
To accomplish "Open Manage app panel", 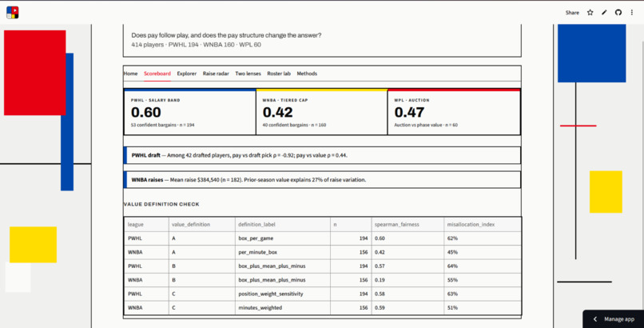I will [x=613, y=319].
